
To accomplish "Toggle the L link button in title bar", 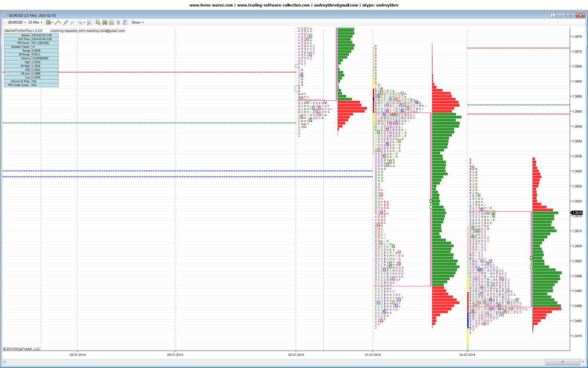I will click(x=553, y=16).
